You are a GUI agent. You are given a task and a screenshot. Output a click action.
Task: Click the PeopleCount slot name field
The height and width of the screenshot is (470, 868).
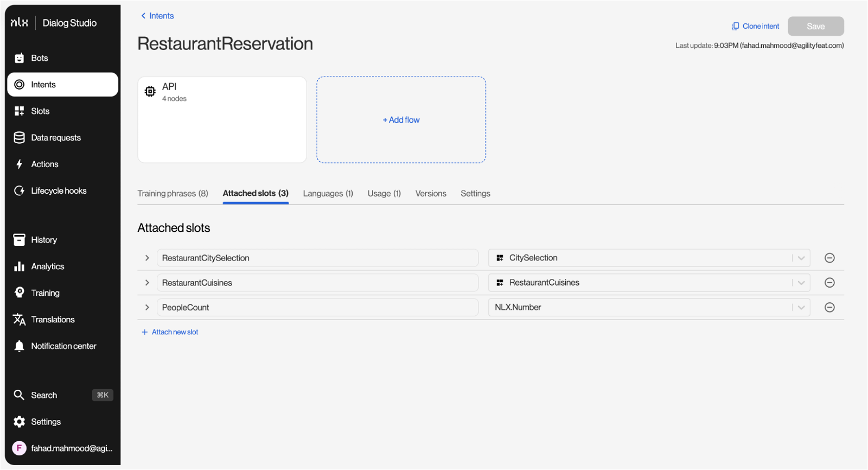tap(317, 308)
